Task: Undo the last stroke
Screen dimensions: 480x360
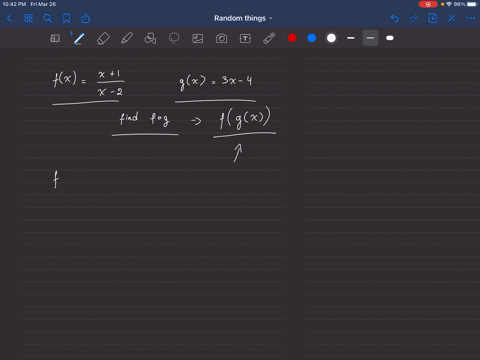Action: (395, 18)
